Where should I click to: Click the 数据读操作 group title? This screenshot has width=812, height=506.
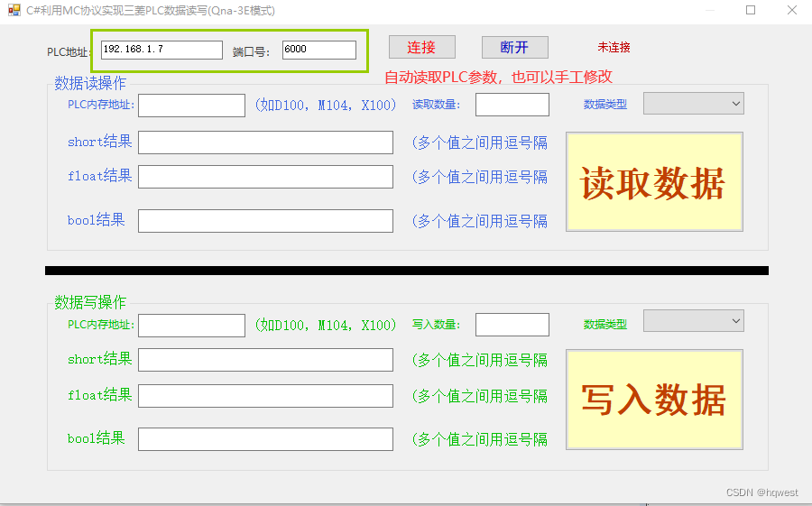pyautogui.click(x=90, y=83)
